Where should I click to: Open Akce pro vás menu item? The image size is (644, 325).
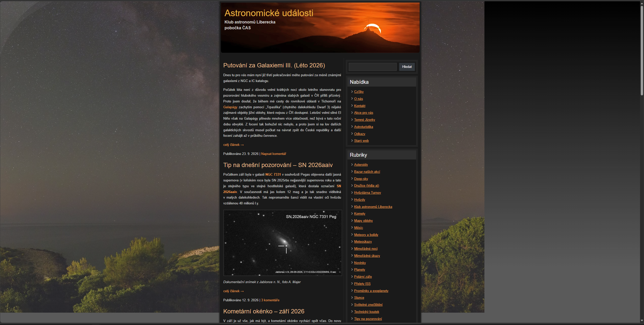(x=364, y=113)
